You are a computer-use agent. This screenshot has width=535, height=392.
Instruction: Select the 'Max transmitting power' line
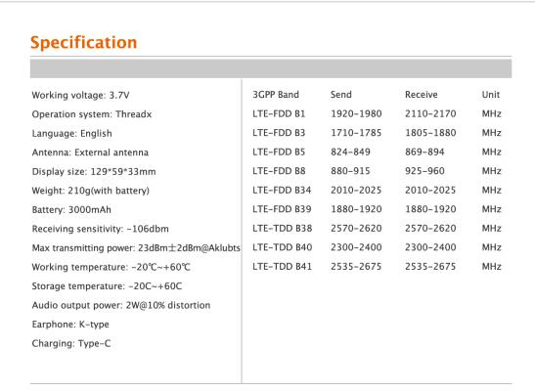click(136, 248)
